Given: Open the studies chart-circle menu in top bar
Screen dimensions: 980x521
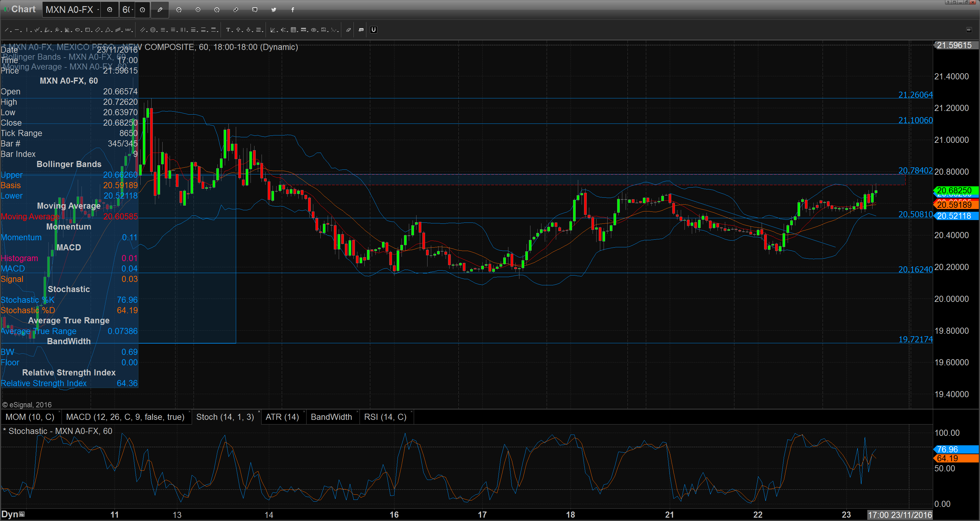Looking at the screenshot, I should [x=179, y=10].
